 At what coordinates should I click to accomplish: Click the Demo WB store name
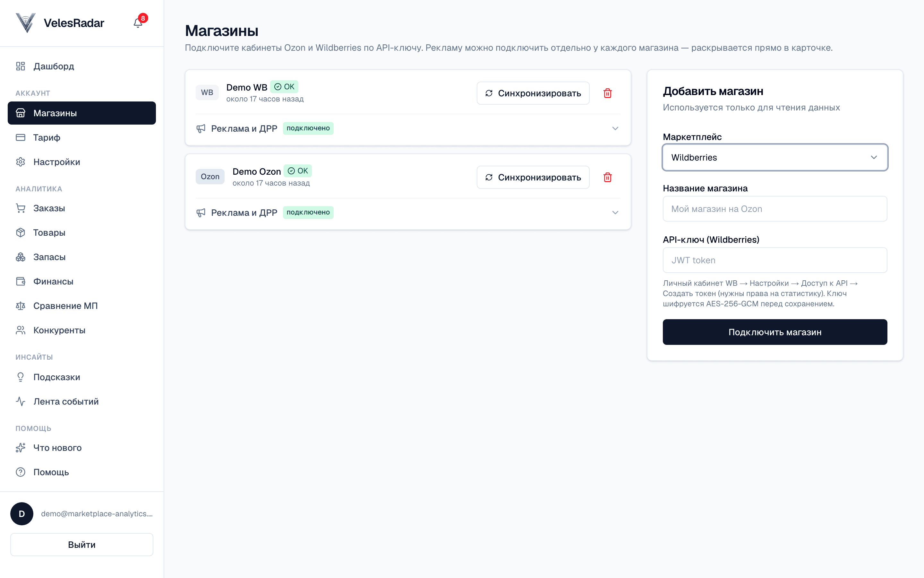247,87
